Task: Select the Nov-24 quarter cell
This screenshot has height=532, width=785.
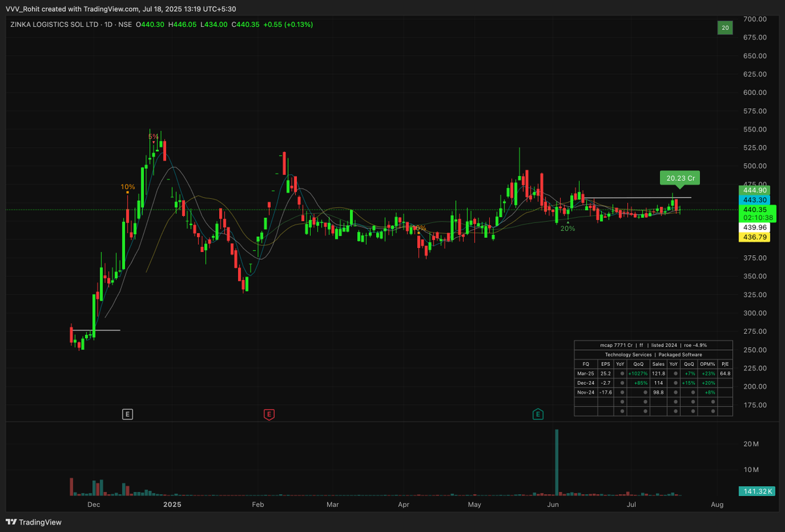Action: coord(585,392)
